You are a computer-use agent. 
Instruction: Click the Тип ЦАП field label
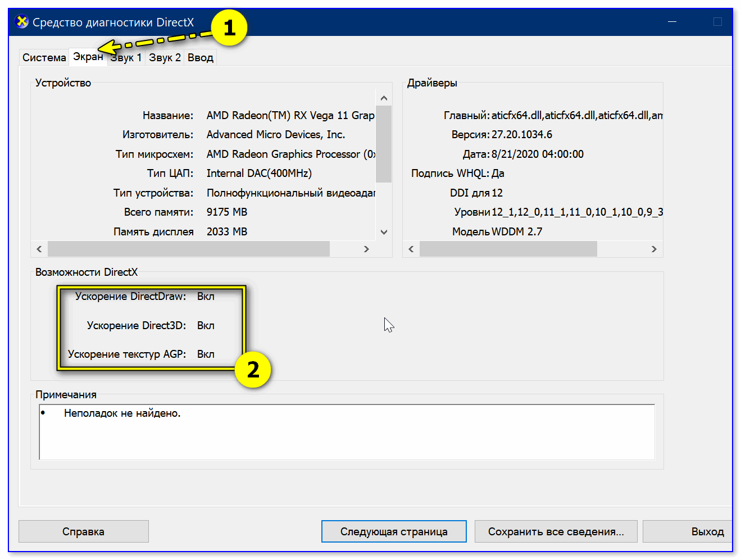pos(170,173)
